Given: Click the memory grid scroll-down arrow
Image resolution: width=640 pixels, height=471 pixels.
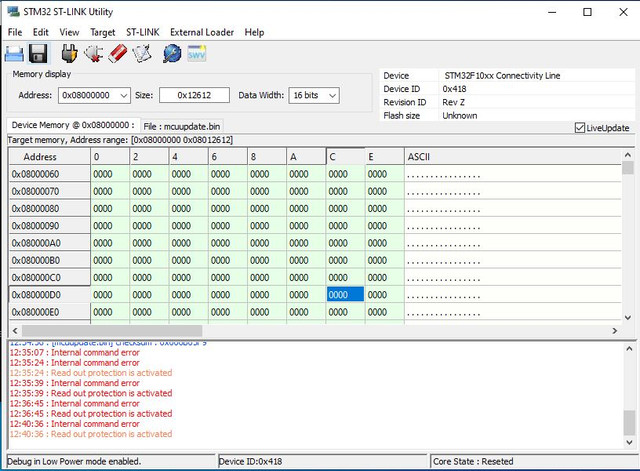Looking at the screenshot, I should pyautogui.click(x=628, y=318).
